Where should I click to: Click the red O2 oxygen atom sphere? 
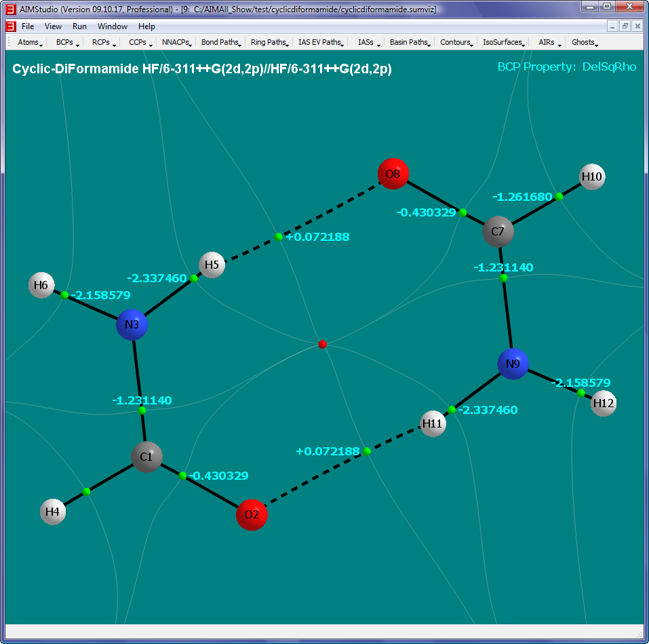(x=252, y=514)
